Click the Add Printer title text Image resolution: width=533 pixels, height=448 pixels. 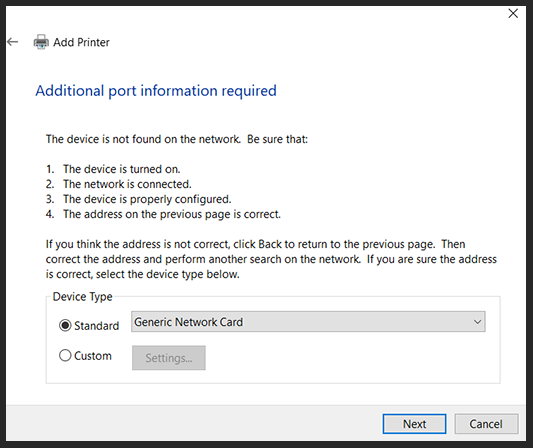point(81,42)
